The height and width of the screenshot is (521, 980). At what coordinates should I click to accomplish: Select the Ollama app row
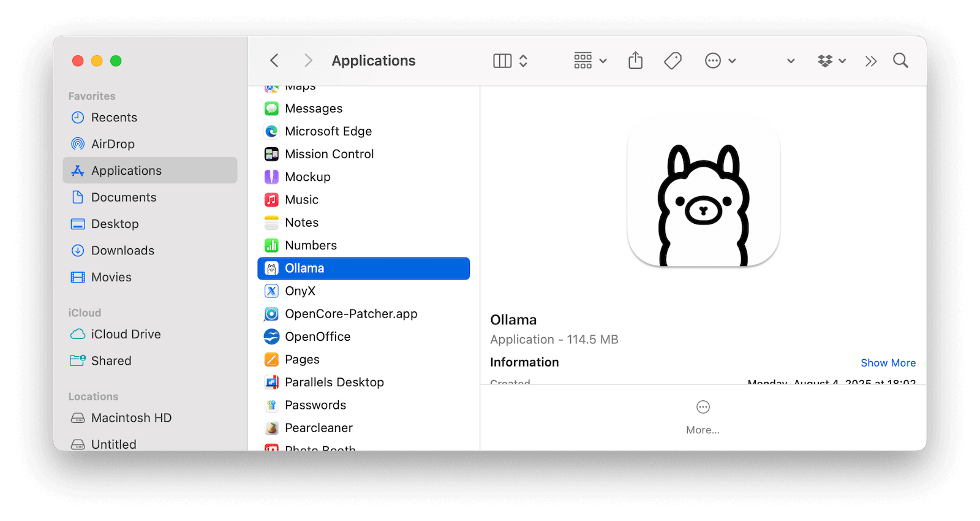pyautogui.click(x=364, y=268)
